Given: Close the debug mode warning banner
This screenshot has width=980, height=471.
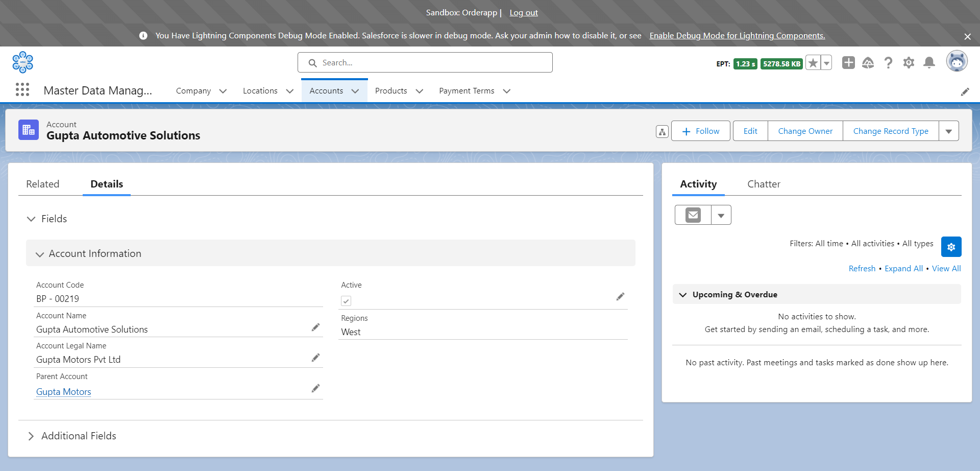Looking at the screenshot, I should coord(967,36).
